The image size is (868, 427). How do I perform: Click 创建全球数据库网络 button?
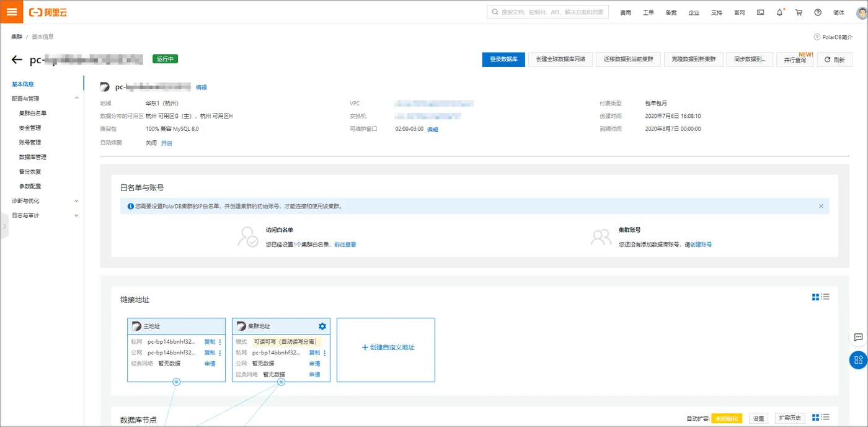(560, 60)
